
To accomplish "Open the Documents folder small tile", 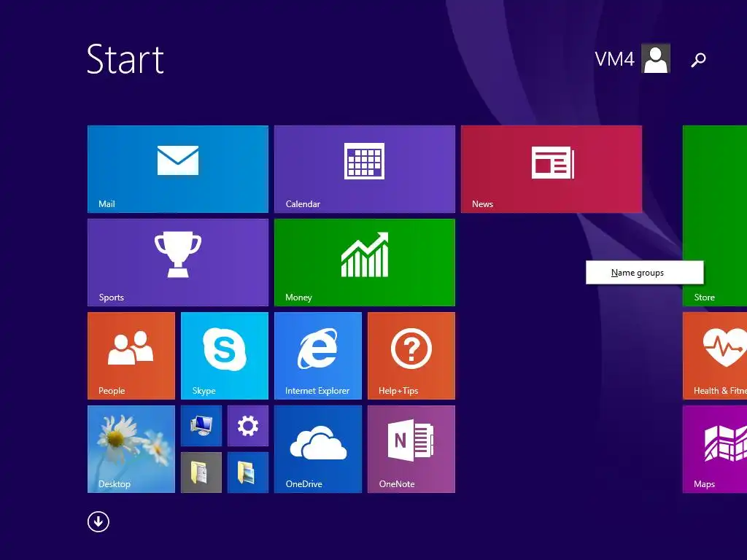I will 201,472.
